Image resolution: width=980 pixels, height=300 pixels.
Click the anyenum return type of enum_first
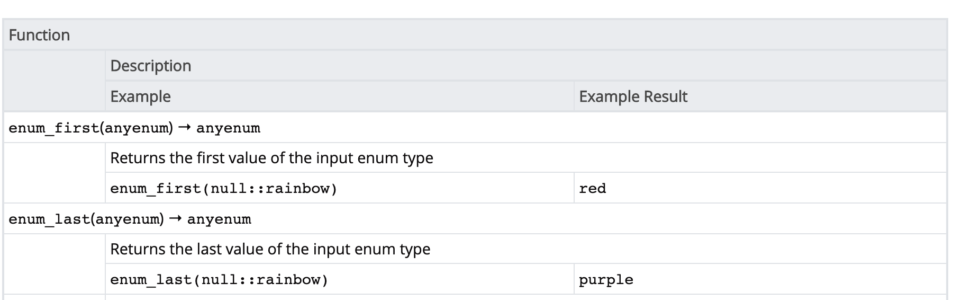[228, 128]
